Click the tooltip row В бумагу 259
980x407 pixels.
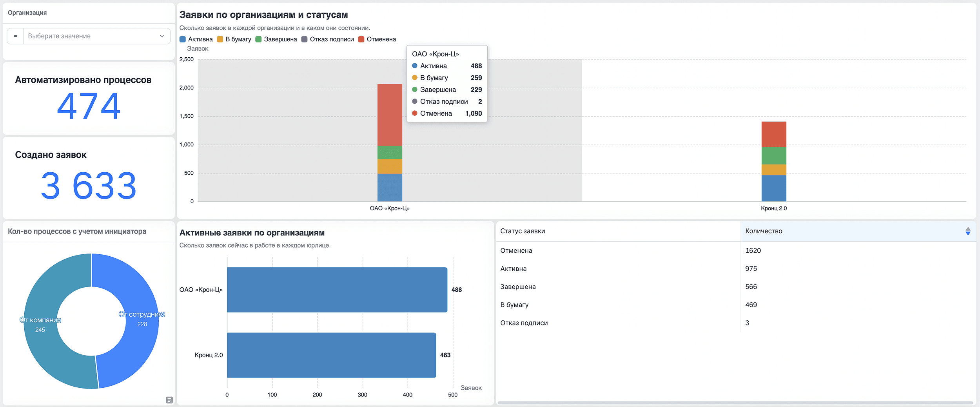point(447,78)
